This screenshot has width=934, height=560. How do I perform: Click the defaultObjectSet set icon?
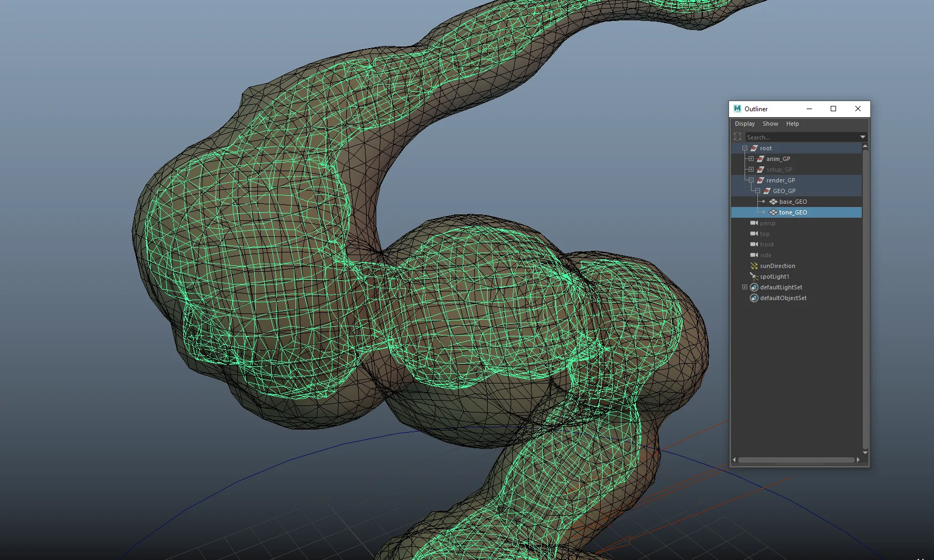point(754,298)
